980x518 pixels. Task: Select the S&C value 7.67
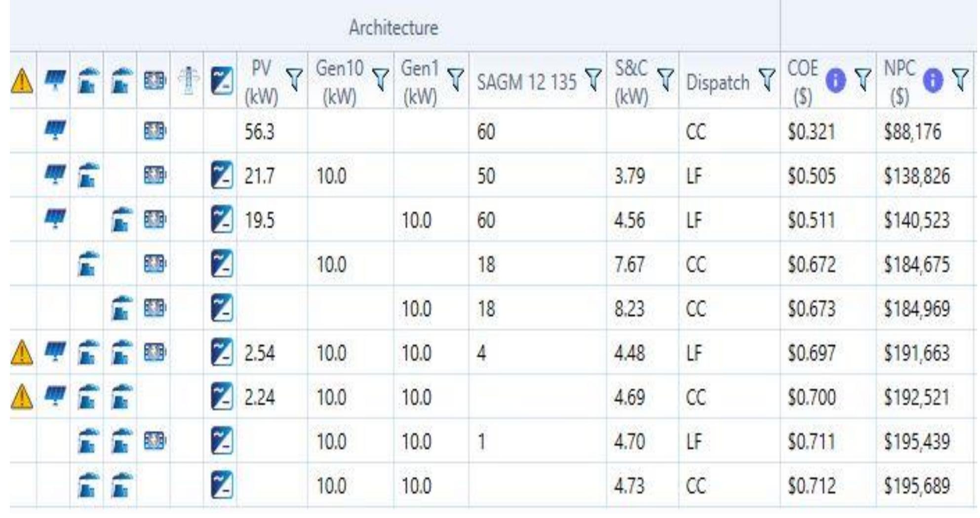coord(629,264)
